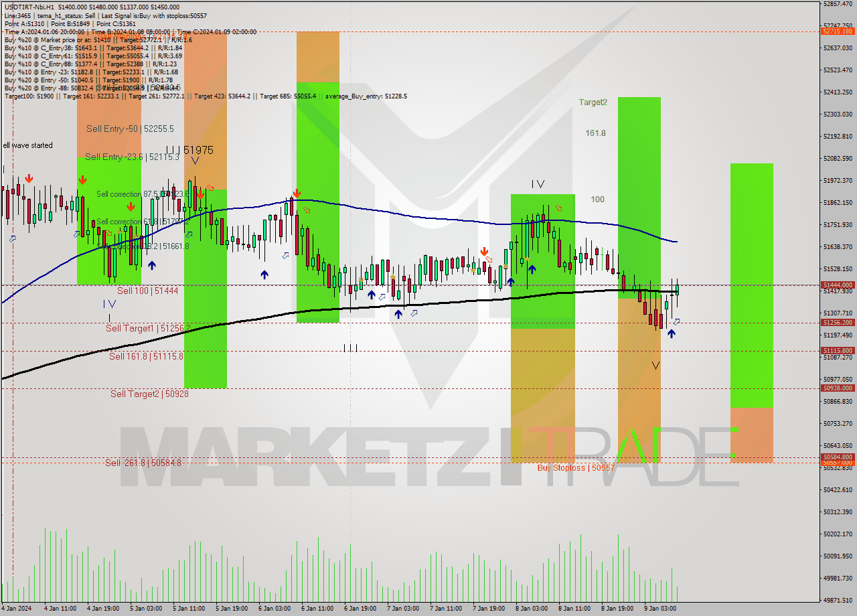This screenshot has width=857, height=616.
Task: Click the '6 Jan 11:00' time axis label
Action: pyautogui.click(x=317, y=609)
